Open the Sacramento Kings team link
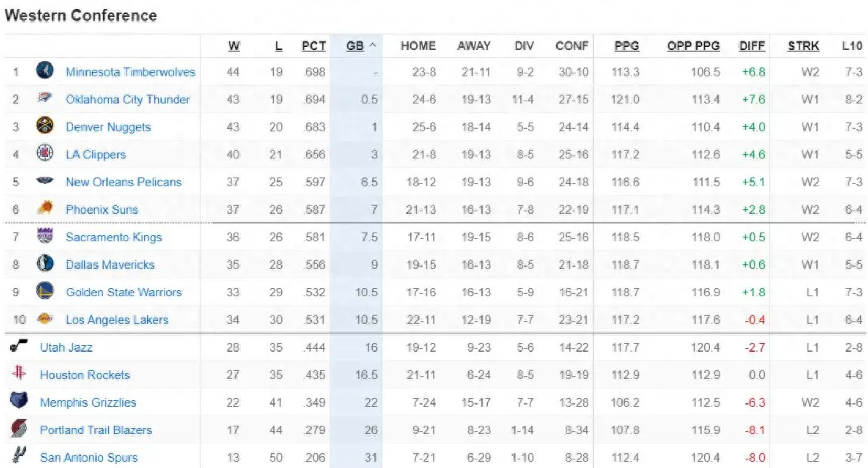The width and height of the screenshot is (868, 468). (114, 237)
